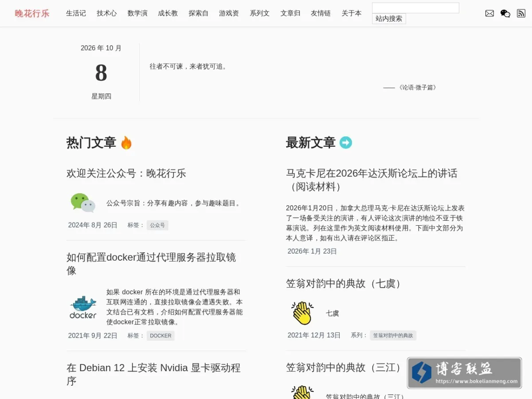Click the summary text 七虞
This screenshot has height=399, width=532.
coord(332,313)
